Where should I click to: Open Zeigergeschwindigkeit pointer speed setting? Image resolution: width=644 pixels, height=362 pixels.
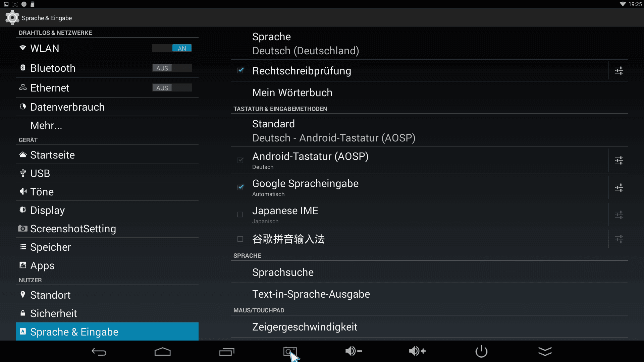tap(429, 327)
